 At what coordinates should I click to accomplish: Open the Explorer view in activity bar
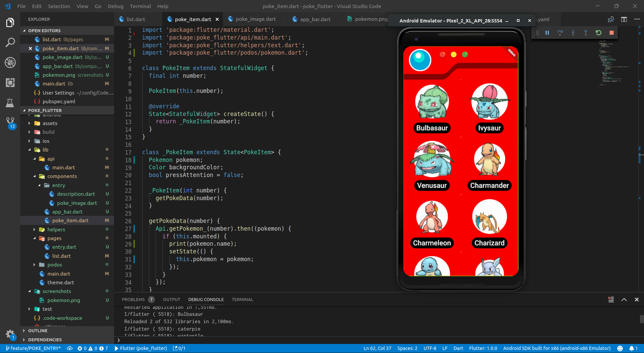coord(10,23)
